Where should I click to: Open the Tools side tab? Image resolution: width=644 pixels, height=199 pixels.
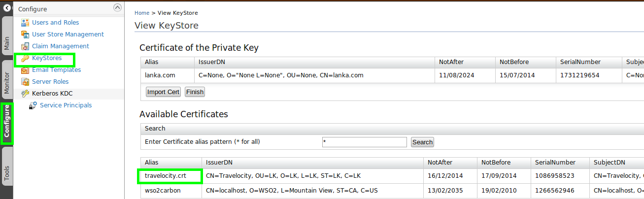pos(7,173)
